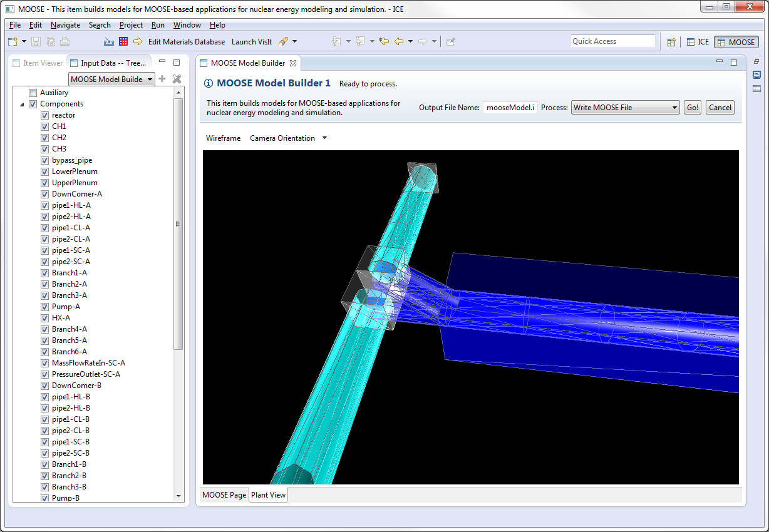Open the table list fast view icon
Viewport: 769px width, 532px height.
tap(756, 89)
